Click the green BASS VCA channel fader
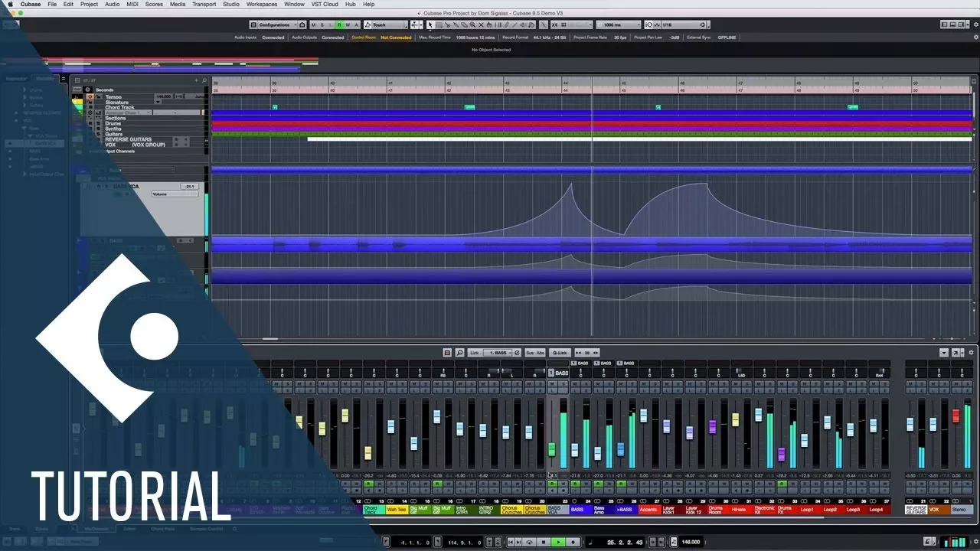The height and width of the screenshot is (551, 980). tap(552, 449)
